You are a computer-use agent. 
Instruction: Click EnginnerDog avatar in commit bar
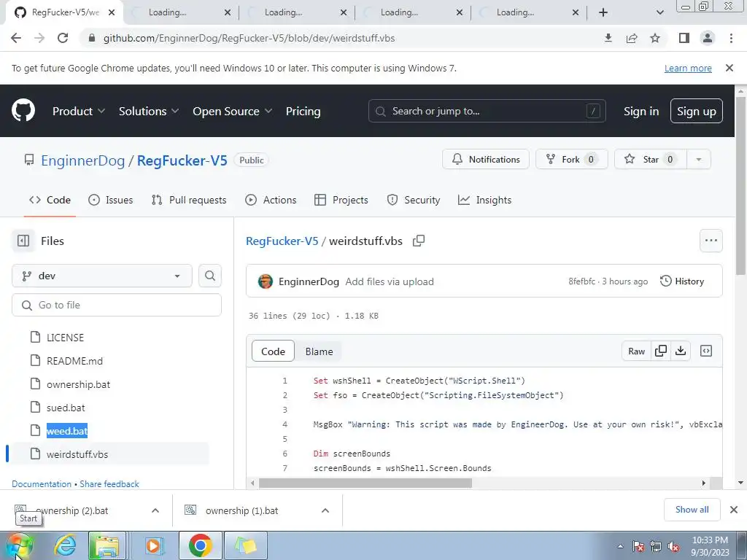tap(266, 281)
